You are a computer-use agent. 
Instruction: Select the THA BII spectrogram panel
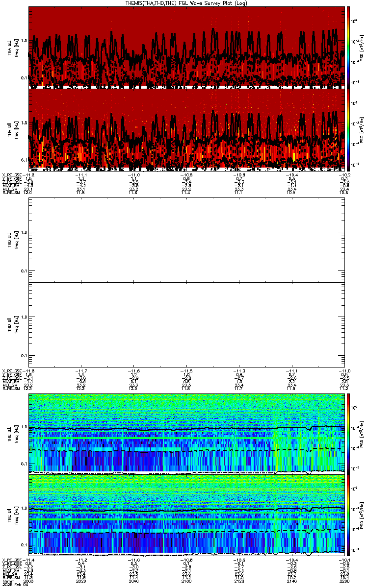pyautogui.click(x=186, y=129)
